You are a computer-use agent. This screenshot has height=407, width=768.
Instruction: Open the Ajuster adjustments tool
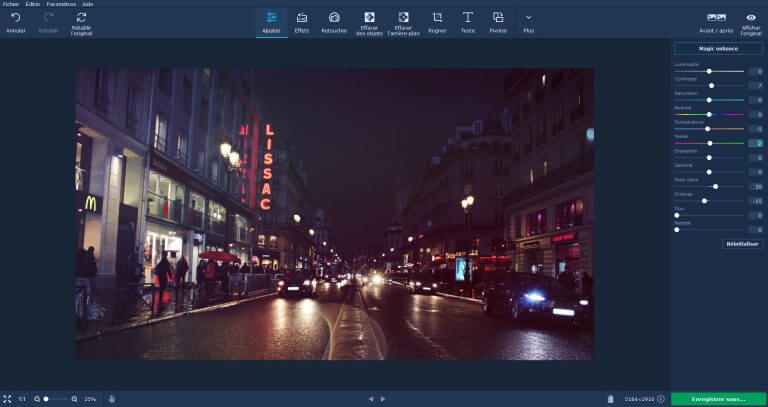coord(271,23)
